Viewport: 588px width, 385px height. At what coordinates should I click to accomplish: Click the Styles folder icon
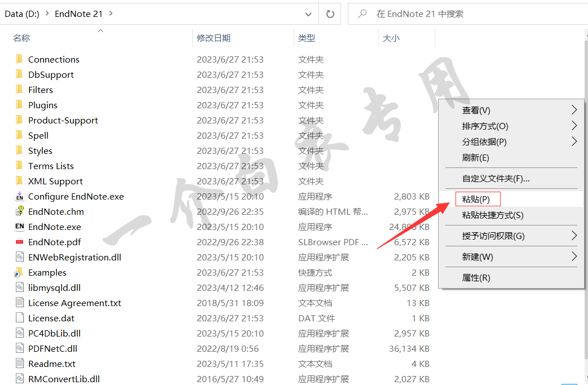point(19,151)
